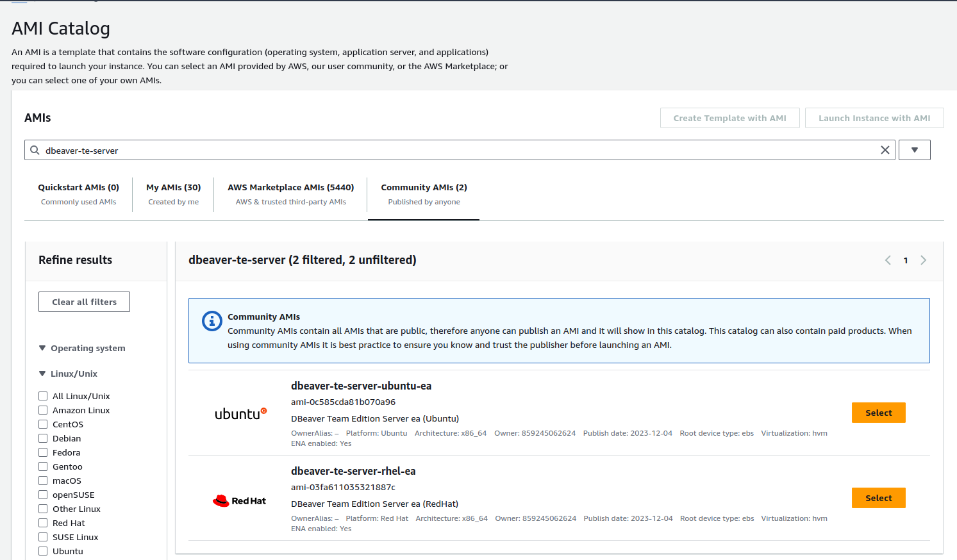Go to next results page

tap(923, 260)
